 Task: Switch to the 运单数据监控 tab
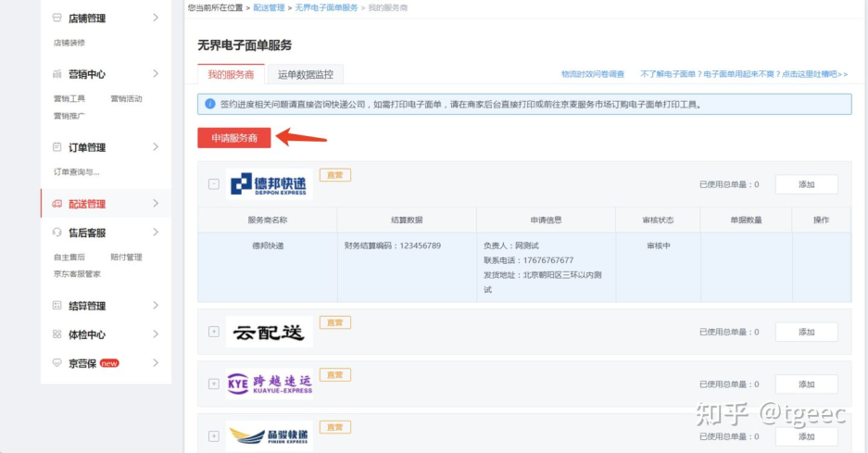[305, 74]
